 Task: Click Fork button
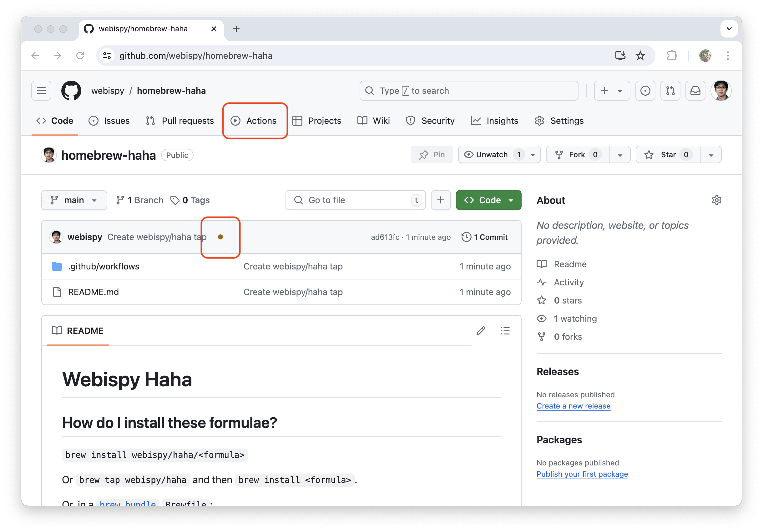578,154
